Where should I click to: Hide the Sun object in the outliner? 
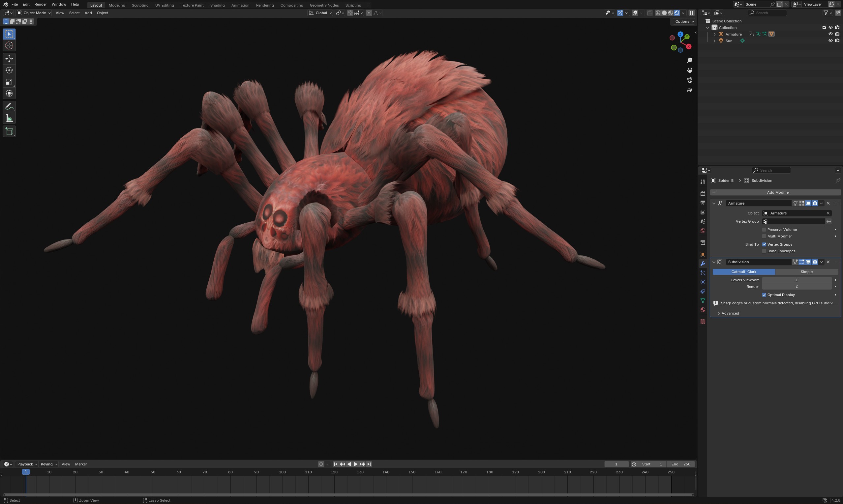pyautogui.click(x=831, y=41)
